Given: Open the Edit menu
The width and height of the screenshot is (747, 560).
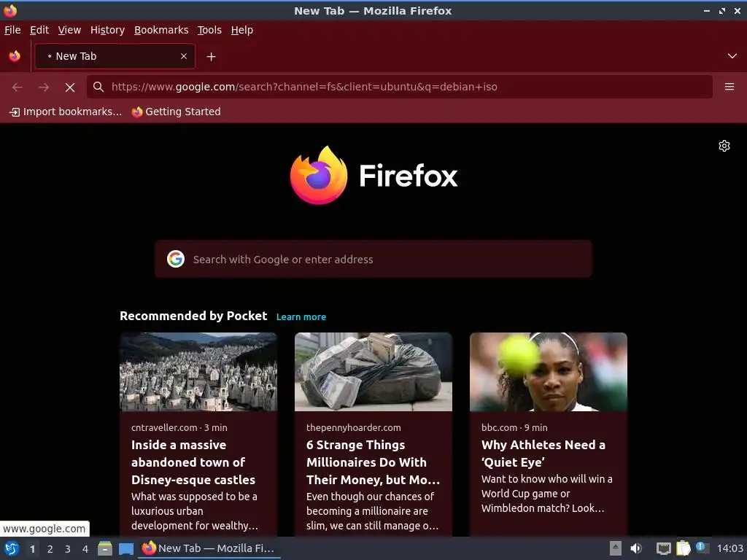Looking at the screenshot, I should pyautogui.click(x=39, y=30).
